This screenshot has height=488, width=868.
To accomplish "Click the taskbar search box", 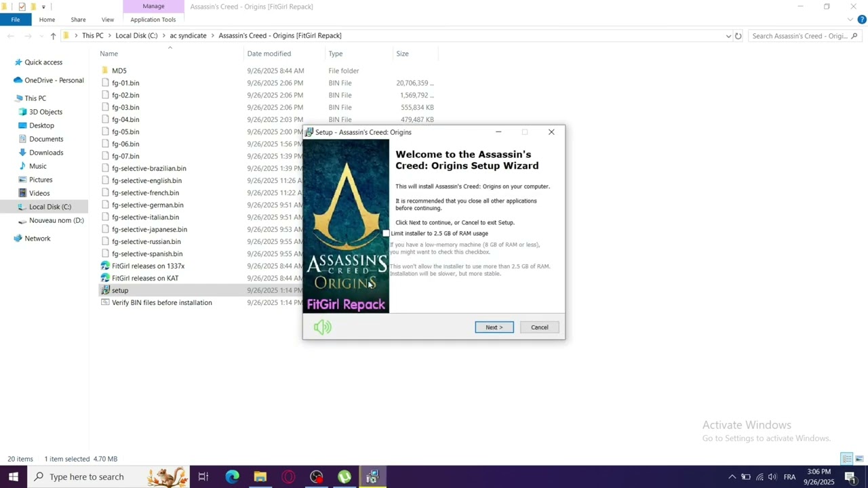I will (x=108, y=477).
